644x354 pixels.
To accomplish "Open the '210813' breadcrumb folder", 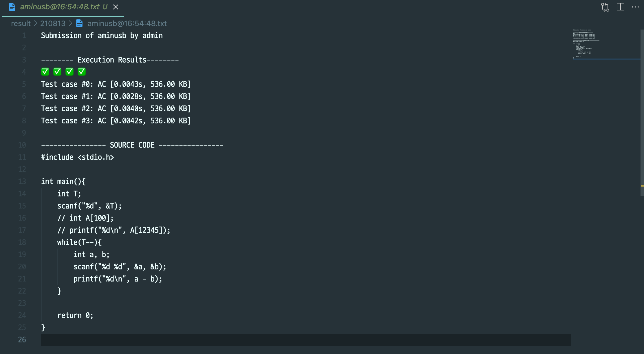I will pos(53,23).
